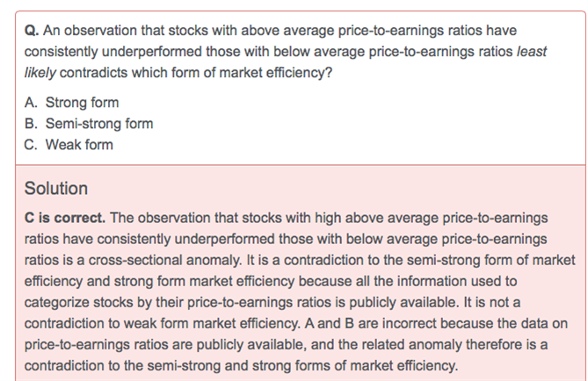The width and height of the screenshot is (588, 381).
Task: Choose answer option C Weak form
Action: 69,145
